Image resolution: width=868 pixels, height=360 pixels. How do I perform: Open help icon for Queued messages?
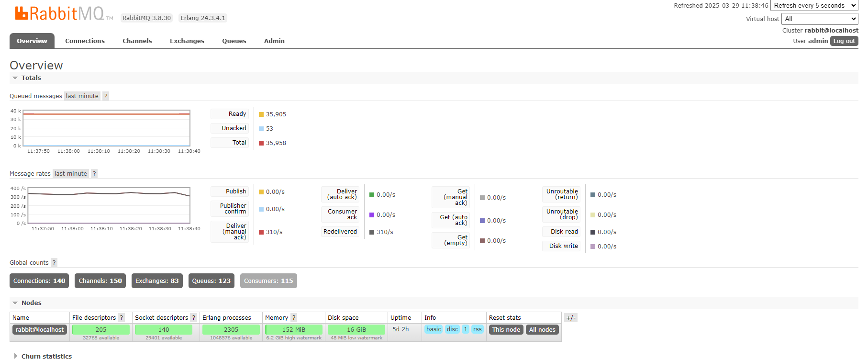click(x=106, y=96)
